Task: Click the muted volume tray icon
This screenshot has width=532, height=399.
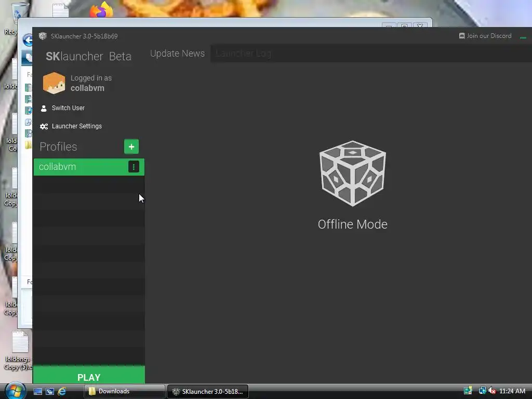Action: click(x=492, y=391)
